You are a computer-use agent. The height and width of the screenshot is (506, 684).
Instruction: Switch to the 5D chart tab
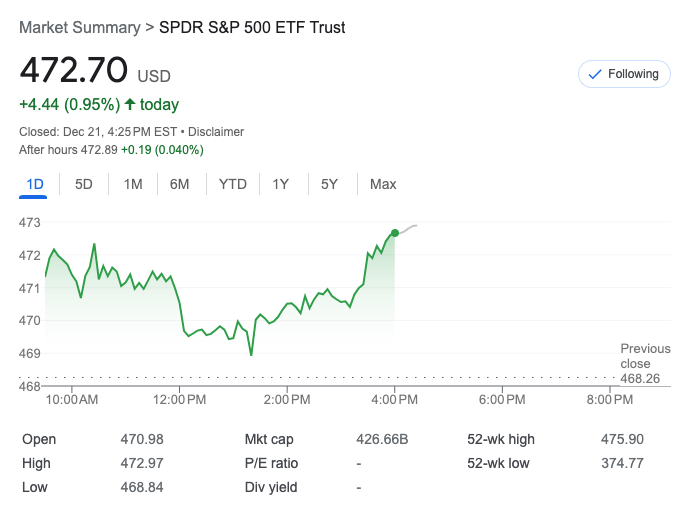tap(84, 184)
